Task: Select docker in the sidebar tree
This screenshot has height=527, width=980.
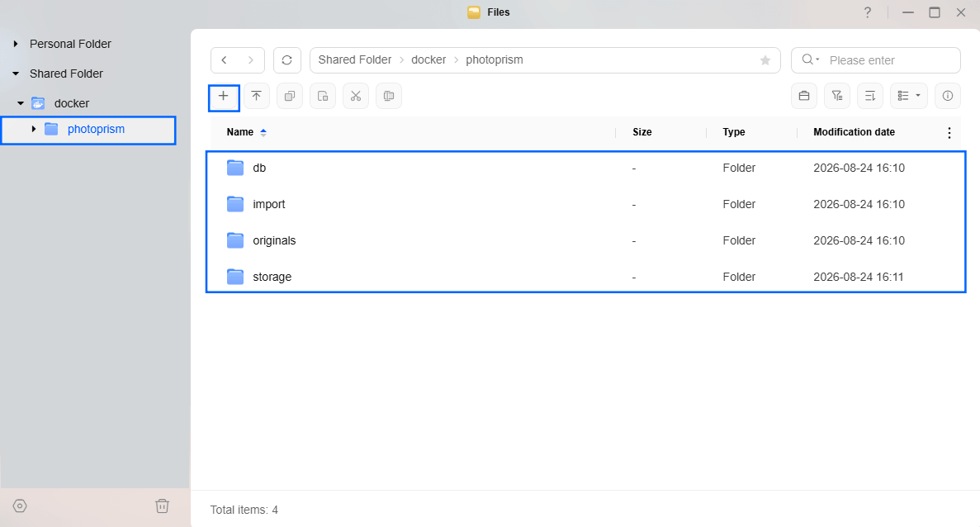Action: pos(72,103)
